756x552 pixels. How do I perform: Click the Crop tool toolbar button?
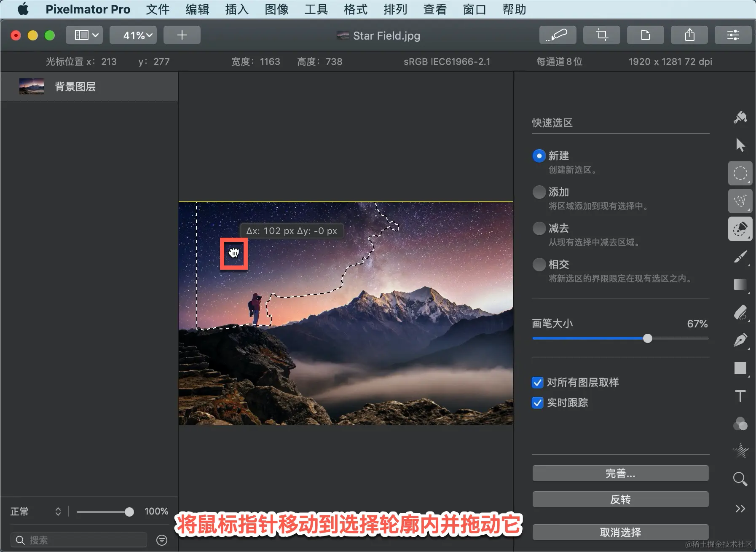(602, 35)
